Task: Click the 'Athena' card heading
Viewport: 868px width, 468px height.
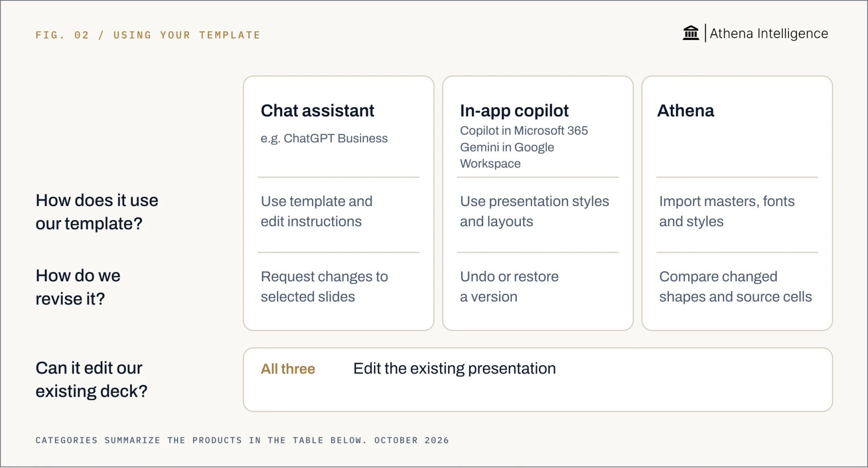Action: click(685, 110)
